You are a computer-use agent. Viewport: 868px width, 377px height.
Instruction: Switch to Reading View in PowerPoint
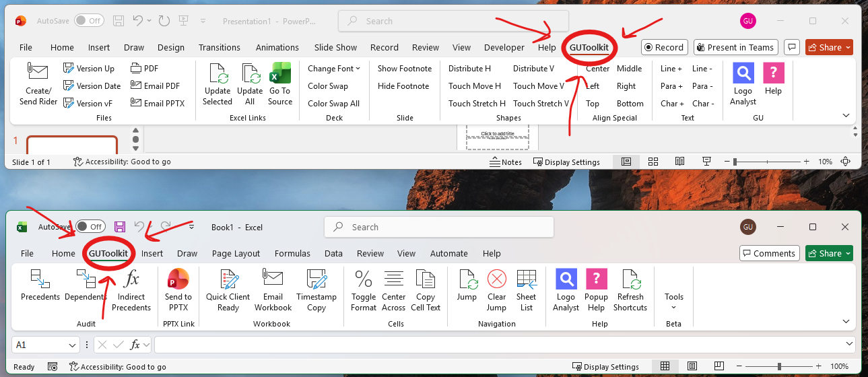click(680, 162)
